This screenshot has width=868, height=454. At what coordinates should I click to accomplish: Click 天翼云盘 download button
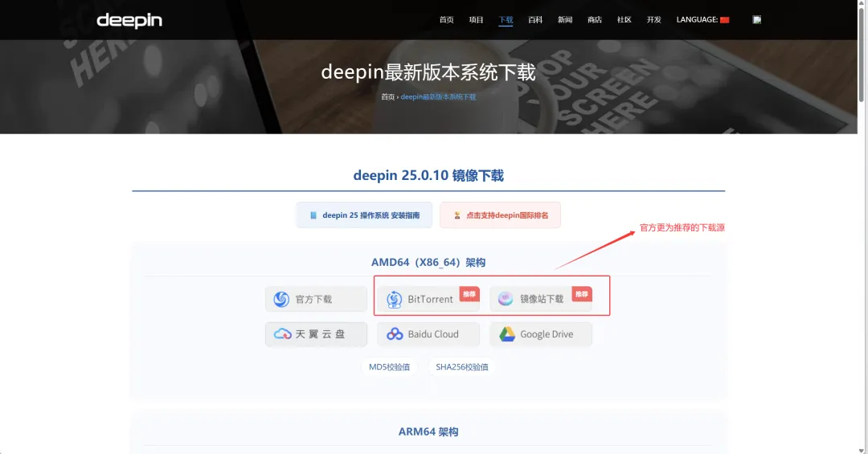tap(316, 334)
